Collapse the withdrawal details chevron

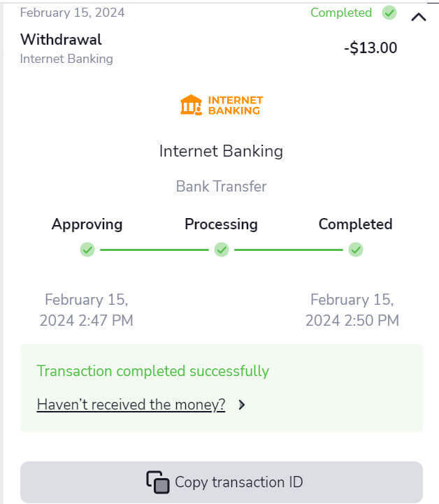pos(419,17)
